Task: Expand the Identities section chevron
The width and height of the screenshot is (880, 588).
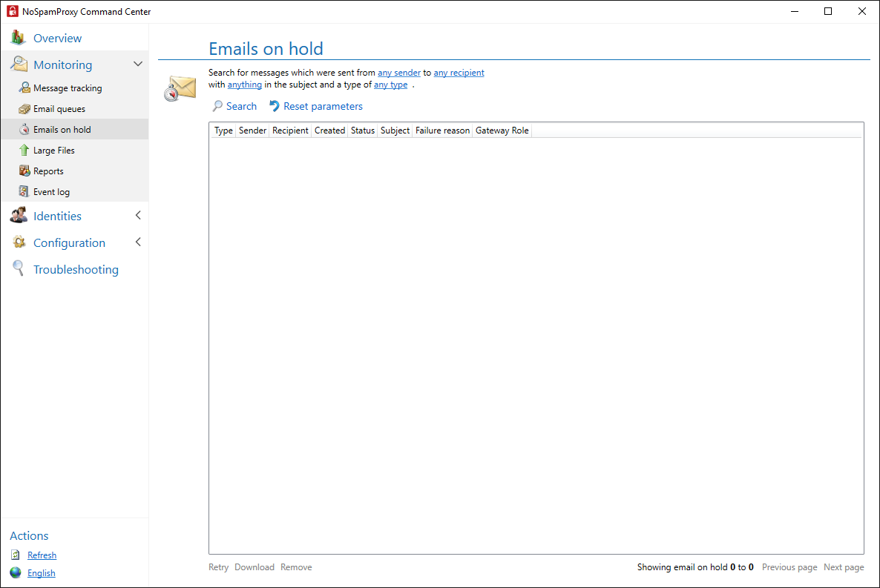Action: [x=138, y=216]
